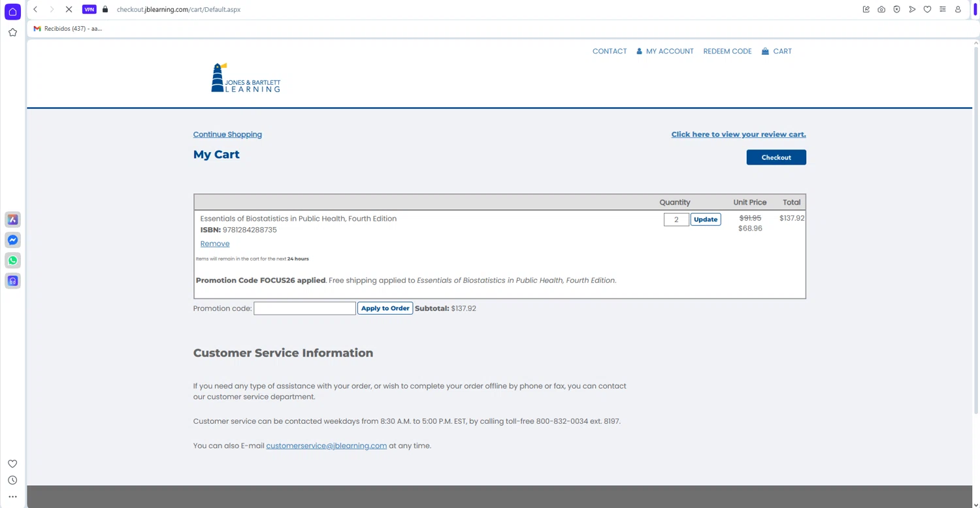Click the Apply to Order button
Viewport: 980px width, 508px height.
point(385,308)
